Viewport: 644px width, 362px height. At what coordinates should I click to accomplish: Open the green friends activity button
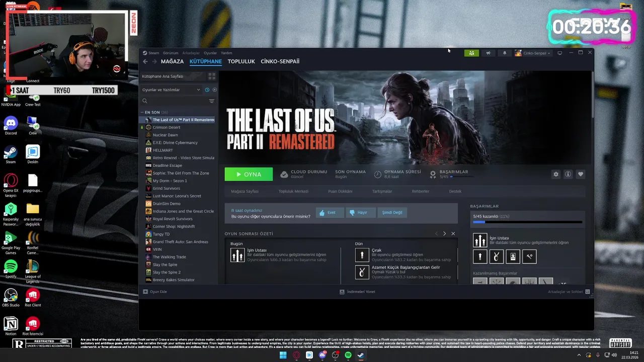click(471, 53)
